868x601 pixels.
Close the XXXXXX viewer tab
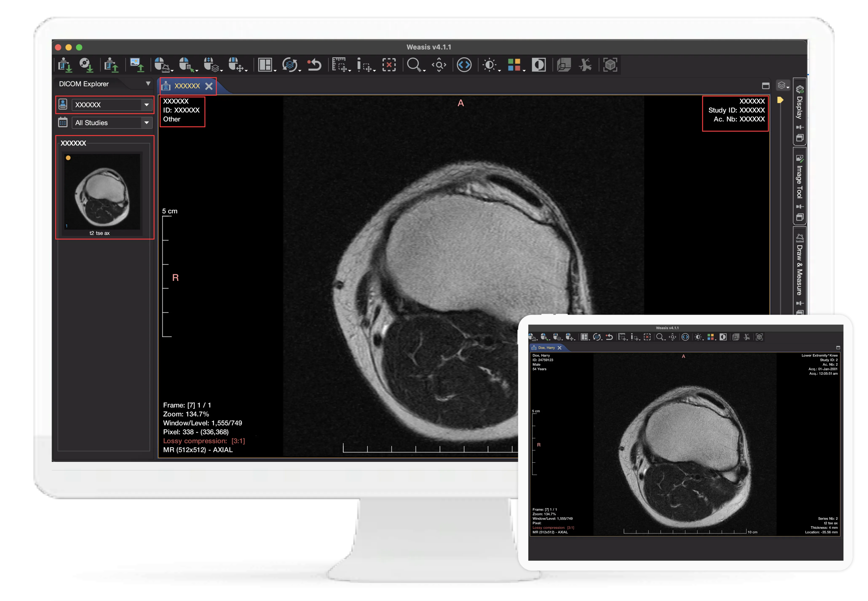(209, 86)
